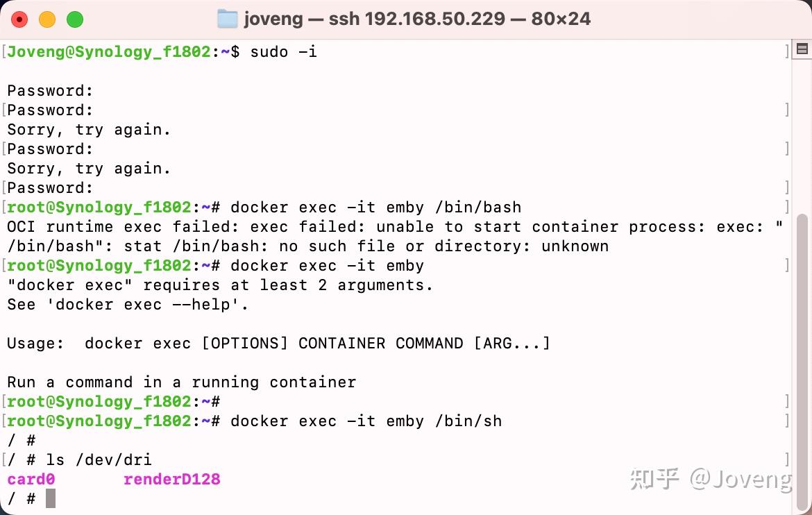The height and width of the screenshot is (515, 812).
Task: Click the docker exec /bin/sh command
Action: (x=366, y=421)
